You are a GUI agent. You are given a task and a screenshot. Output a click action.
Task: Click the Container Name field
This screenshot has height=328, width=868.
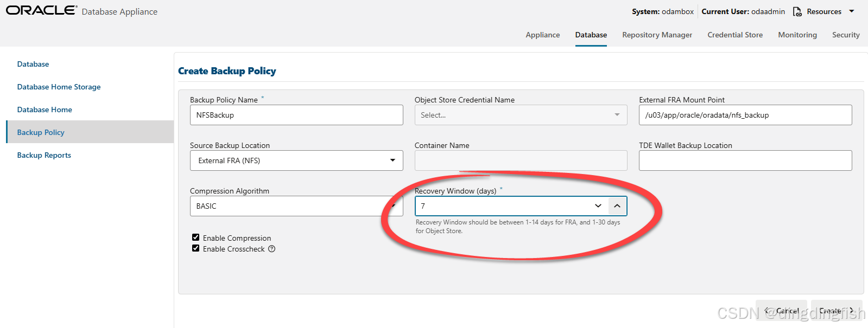tap(521, 160)
